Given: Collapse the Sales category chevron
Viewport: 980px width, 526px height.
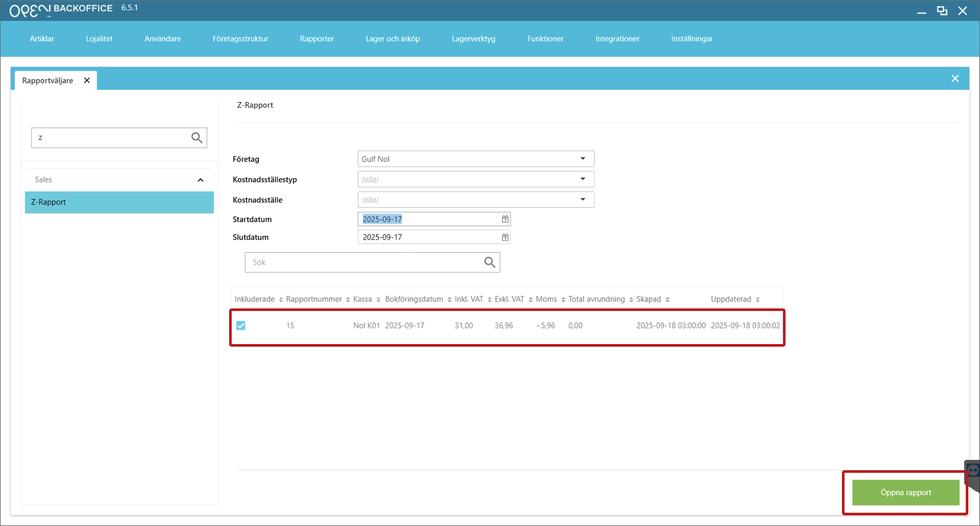Looking at the screenshot, I should [201, 180].
